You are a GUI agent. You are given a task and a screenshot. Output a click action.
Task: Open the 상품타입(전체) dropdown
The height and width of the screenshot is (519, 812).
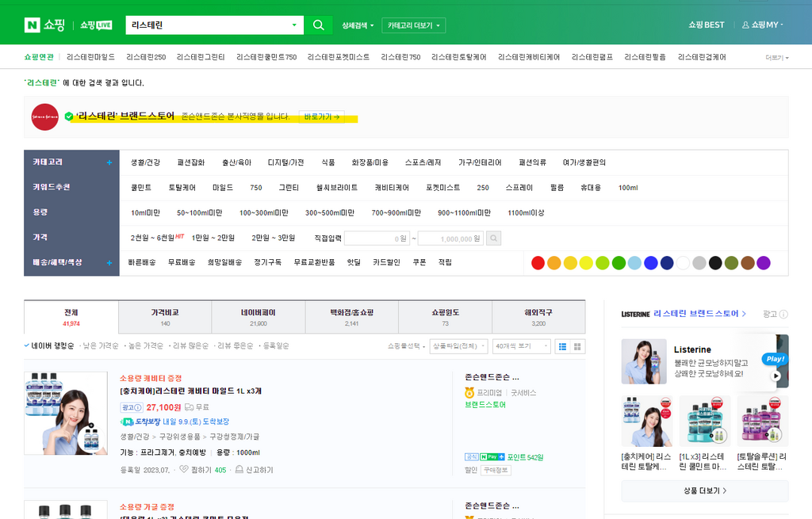(459, 346)
